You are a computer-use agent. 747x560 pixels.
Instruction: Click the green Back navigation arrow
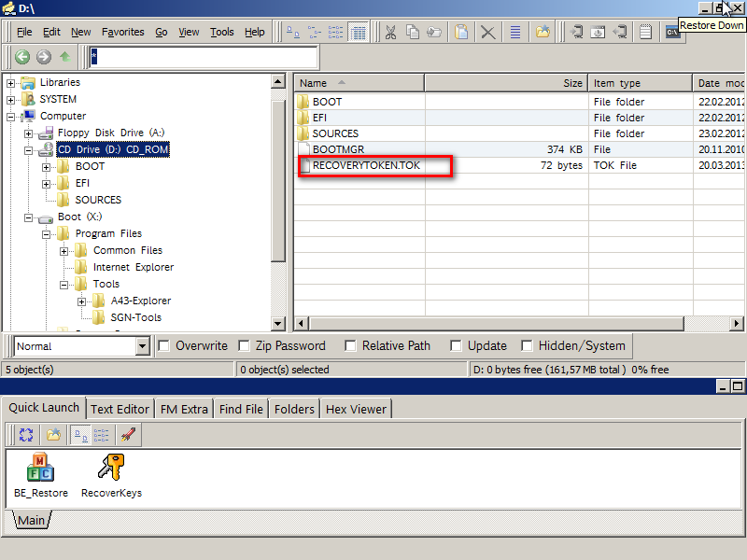22,57
